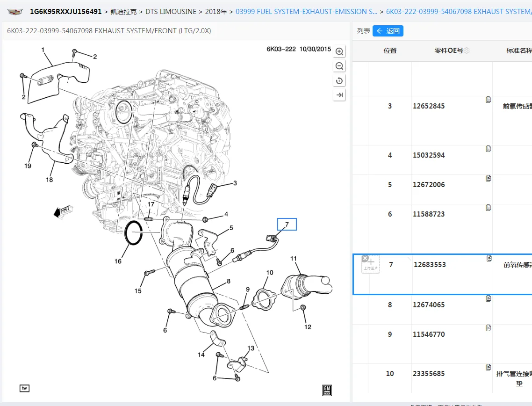Reset diagram rotation with the refresh icon
Image resolution: width=532 pixels, height=406 pixels.
click(339, 81)
